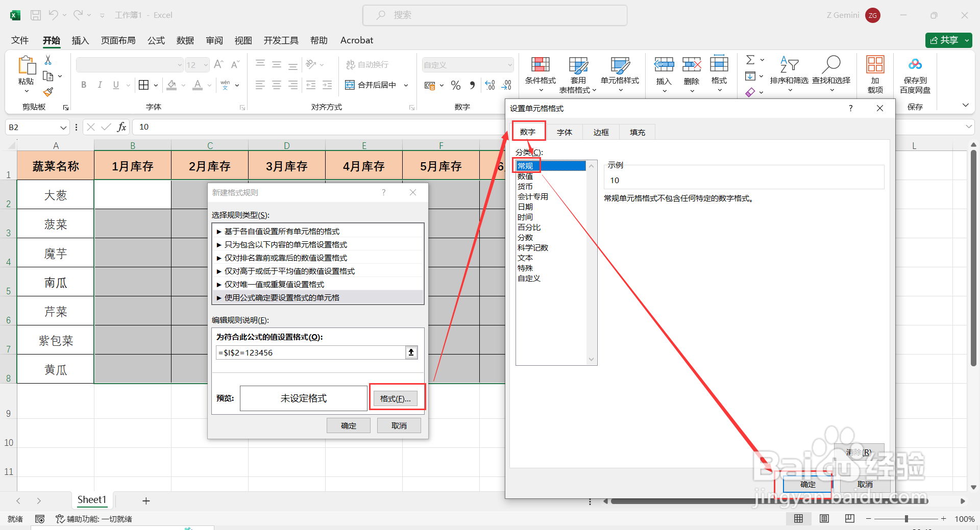Screen dimensions: 980x530
Task: Select 自定义 category in the list
Action: (x=529, y=278)
